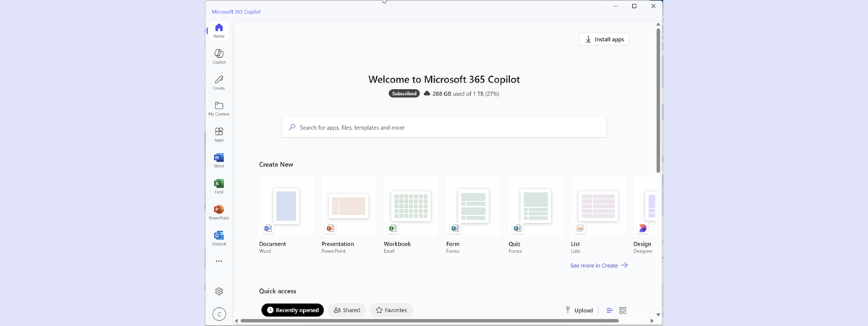Minimize the Microsoft 365 Copilot window
The image size is (868, 326).
(x=616, y=6)
